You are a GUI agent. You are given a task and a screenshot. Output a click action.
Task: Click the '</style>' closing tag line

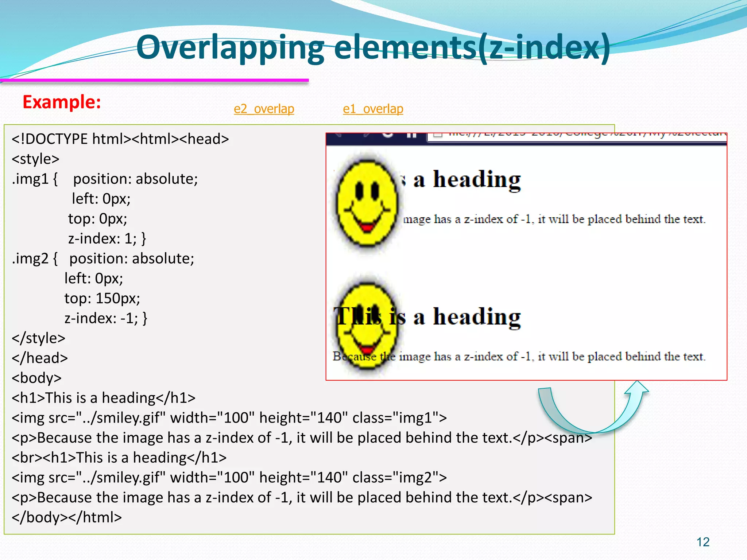(38, 338)
